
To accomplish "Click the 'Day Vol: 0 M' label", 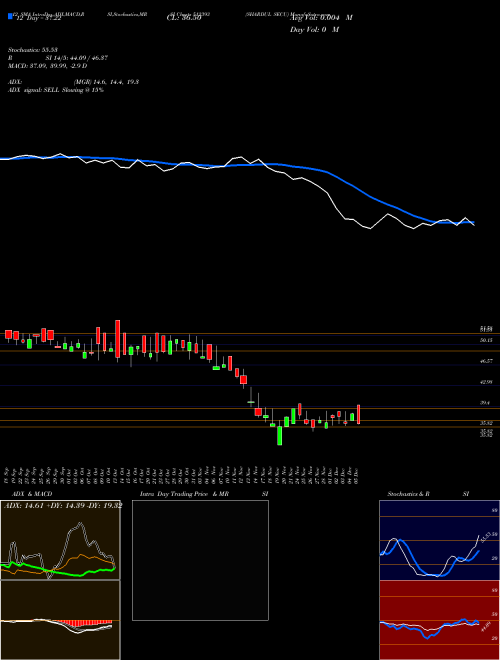I will click(314, 30).
